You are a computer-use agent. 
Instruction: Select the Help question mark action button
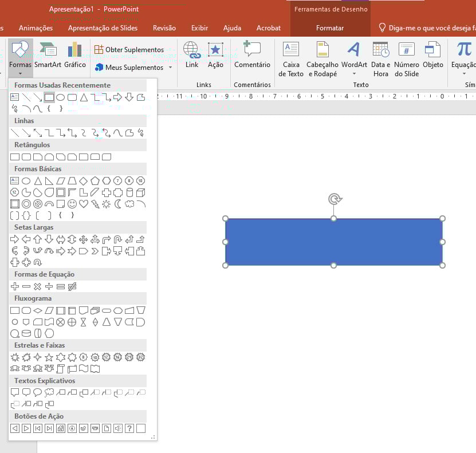(x=129, y=428)
